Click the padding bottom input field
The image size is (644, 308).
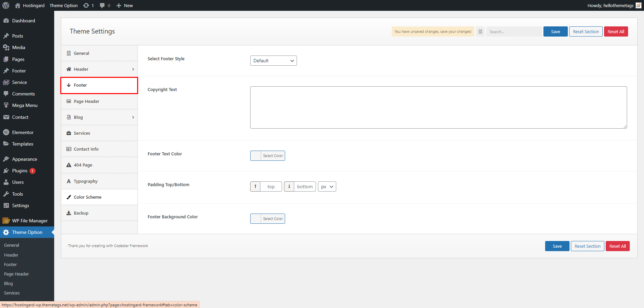305,186
